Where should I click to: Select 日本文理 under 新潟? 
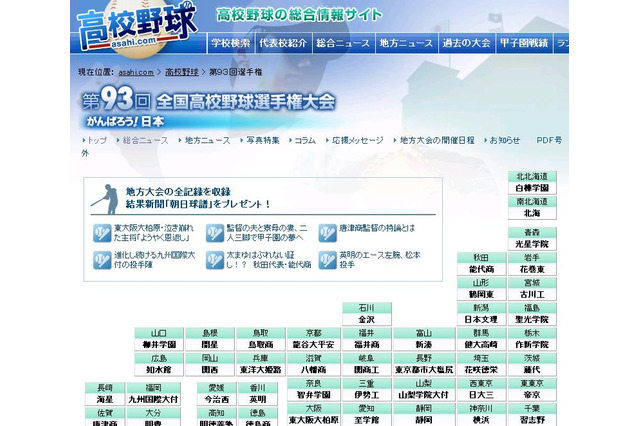point(481,320)
